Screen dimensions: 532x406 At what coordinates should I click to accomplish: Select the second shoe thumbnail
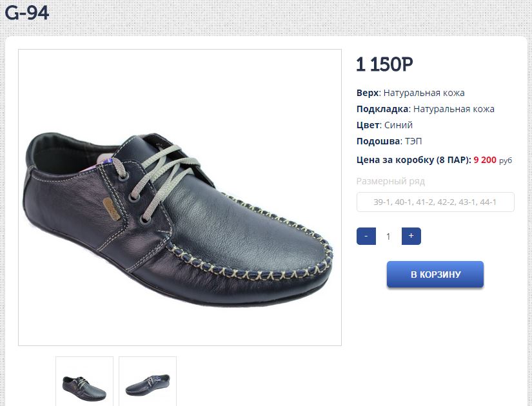(148, 383)
